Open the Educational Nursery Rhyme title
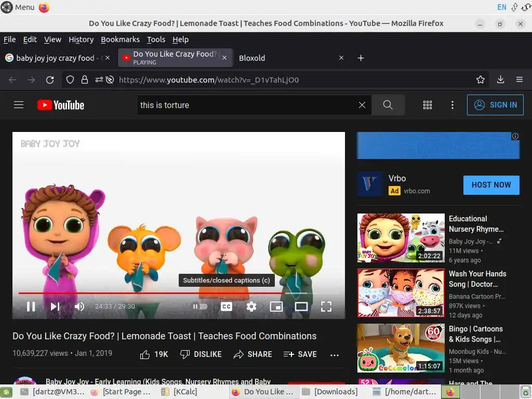The width and height of the screenshot is (532, 399). pos(476,224)
